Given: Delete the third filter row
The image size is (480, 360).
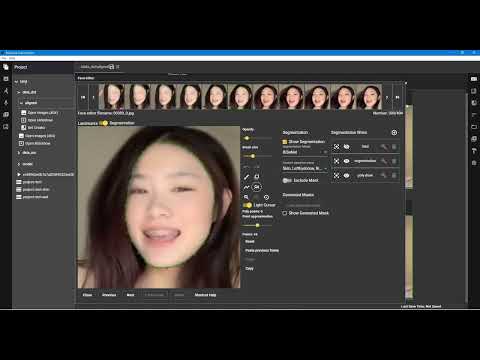Looking at the screenshot, I should 394,175.
